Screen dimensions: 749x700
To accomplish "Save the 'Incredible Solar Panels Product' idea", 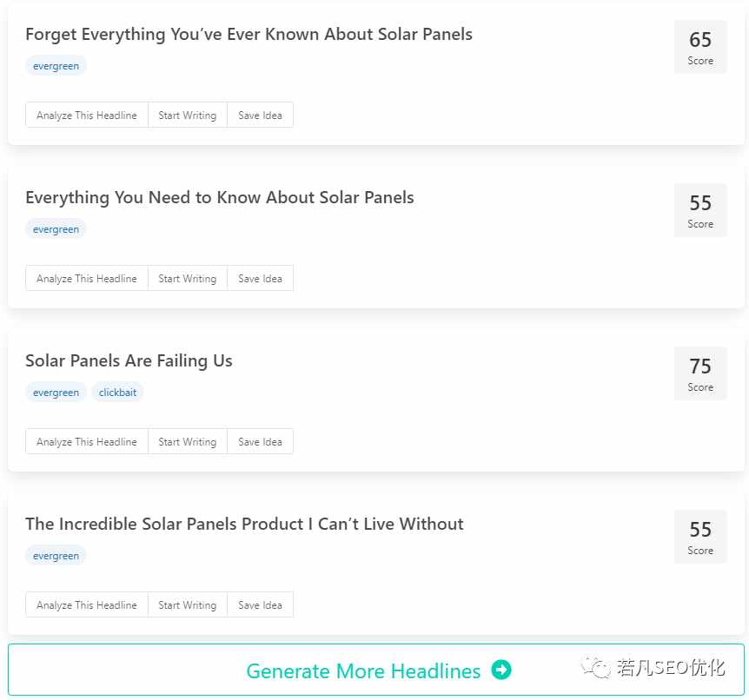I will [x=260, y=605].
